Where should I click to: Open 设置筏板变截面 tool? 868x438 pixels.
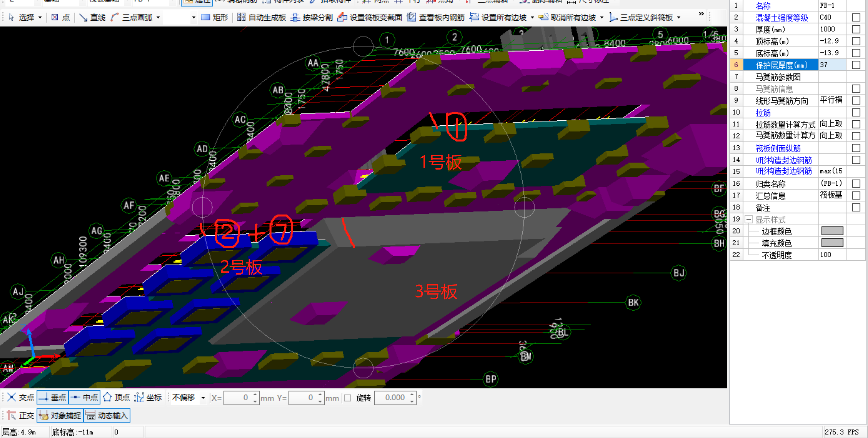[x=370, y=17]
